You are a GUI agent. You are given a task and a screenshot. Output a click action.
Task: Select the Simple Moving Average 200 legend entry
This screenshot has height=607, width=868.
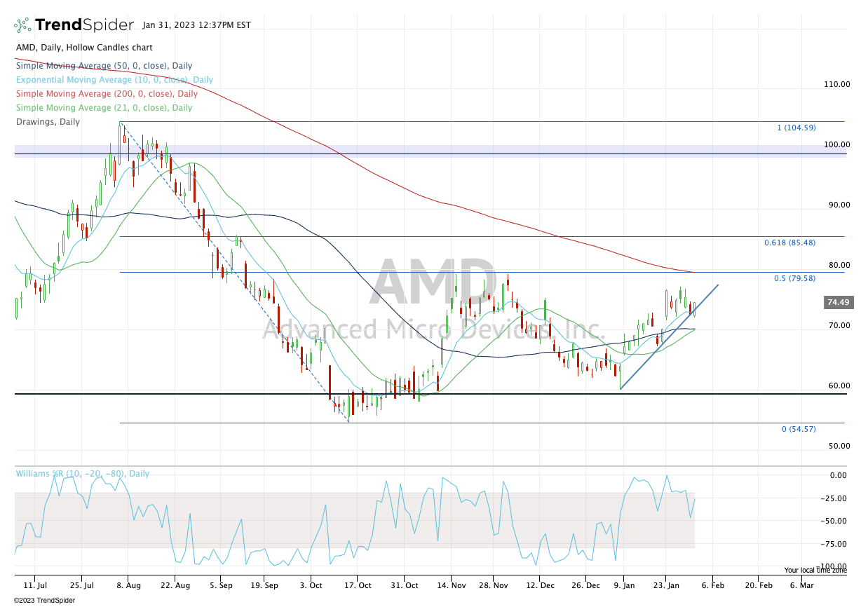coord(107,94)
